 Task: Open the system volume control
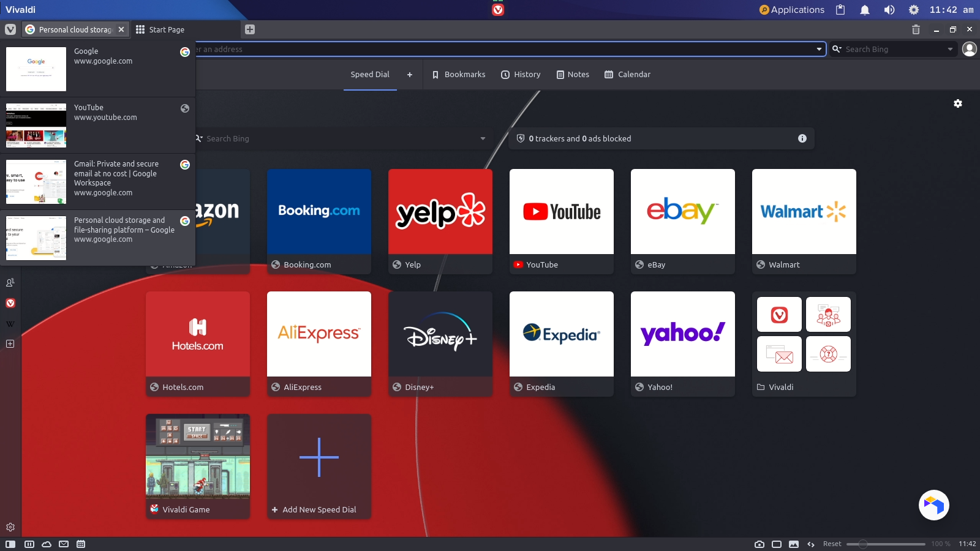(x=889, y=10)
